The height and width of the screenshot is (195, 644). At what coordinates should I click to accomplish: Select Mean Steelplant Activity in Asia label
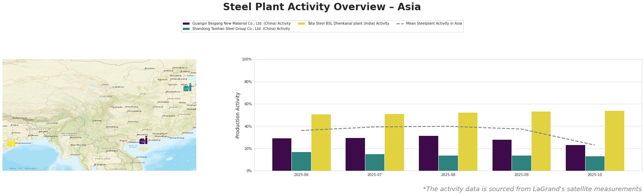[x=434, y=24]
